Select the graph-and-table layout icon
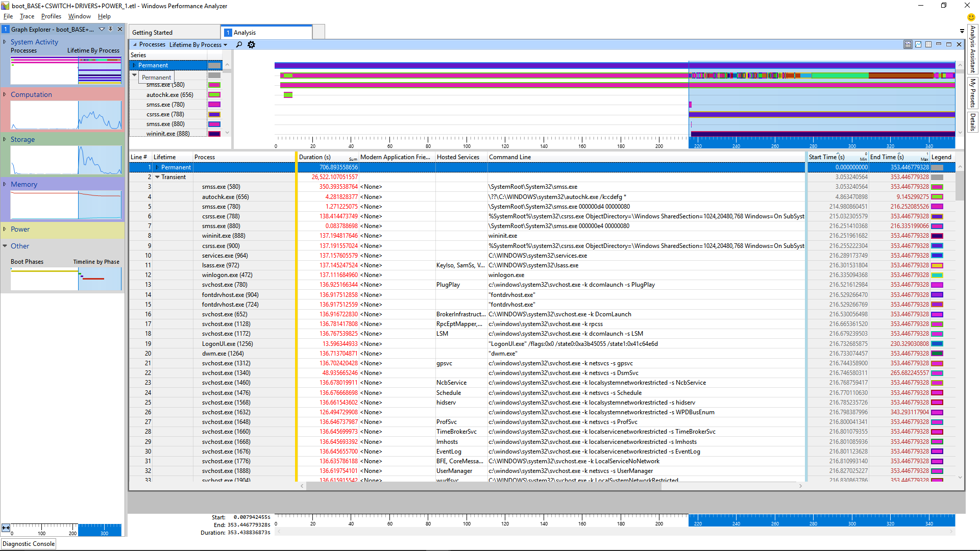980x551 pixels. pos(908,44)
